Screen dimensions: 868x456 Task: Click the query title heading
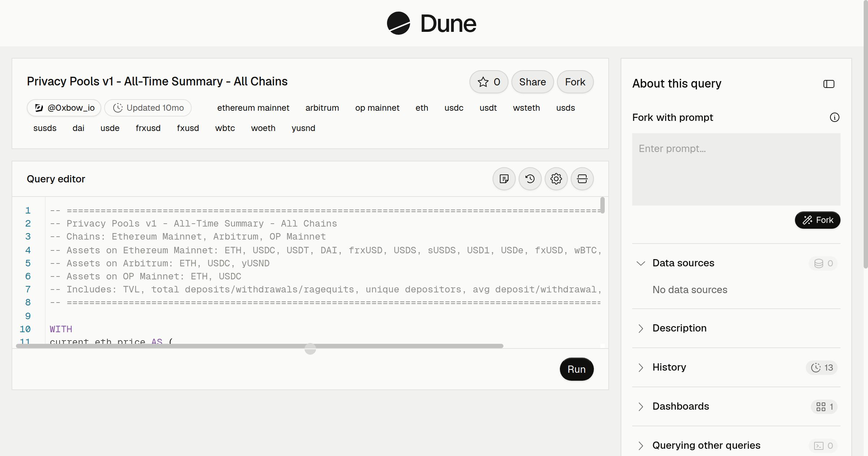157,81
